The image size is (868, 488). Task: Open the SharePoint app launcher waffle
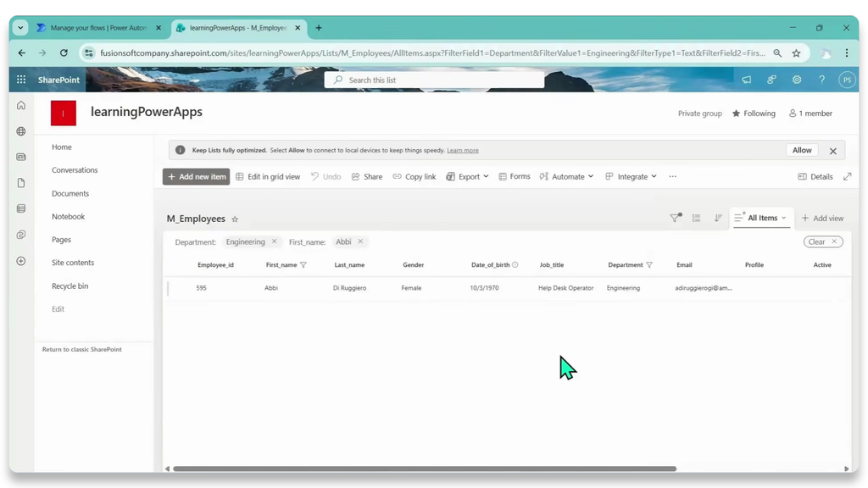coord(21,80)
